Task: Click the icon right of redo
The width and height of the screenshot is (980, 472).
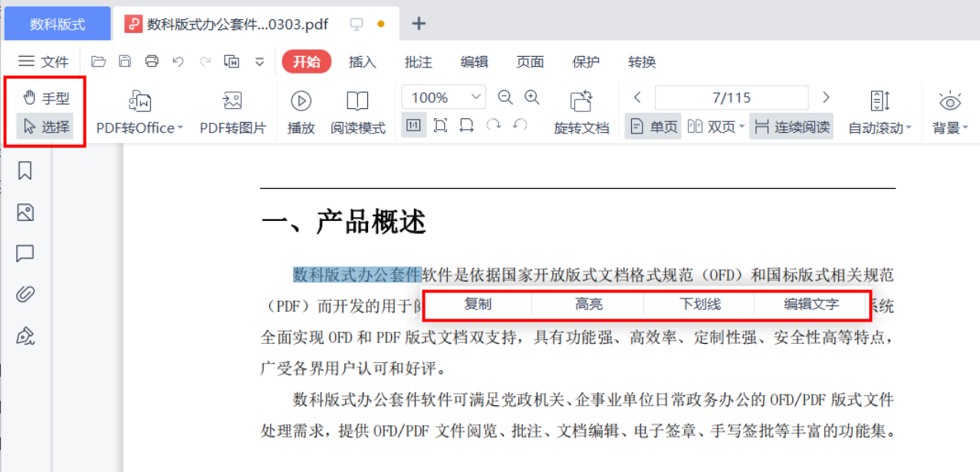Action: tap(232, 61)
